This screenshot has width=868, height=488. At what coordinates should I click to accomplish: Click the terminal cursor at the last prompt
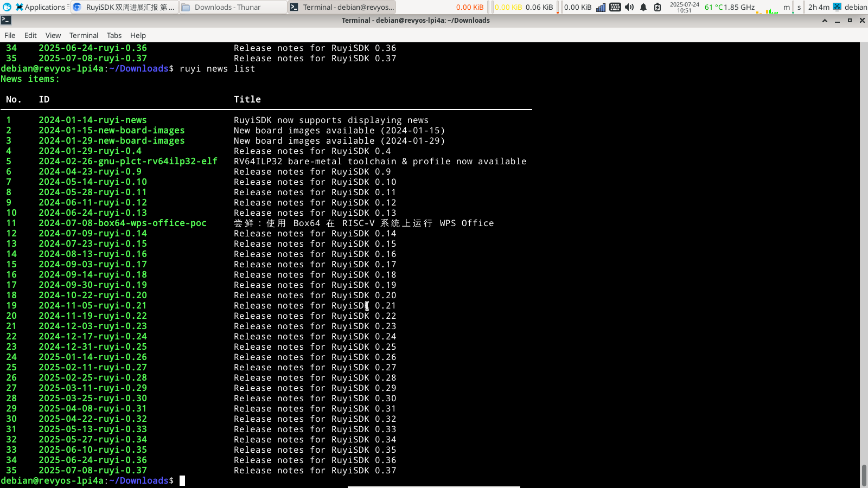coord(182,480)
